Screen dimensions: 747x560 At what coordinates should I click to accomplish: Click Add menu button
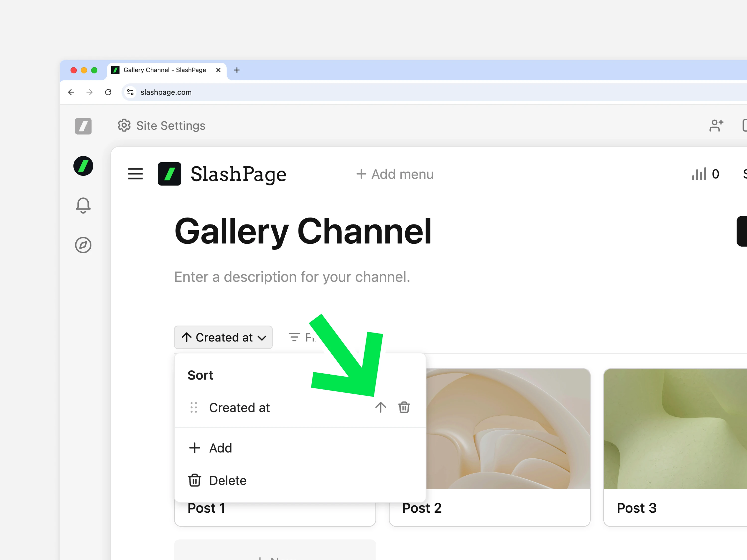pyautogui.click(x=395, y=174)
